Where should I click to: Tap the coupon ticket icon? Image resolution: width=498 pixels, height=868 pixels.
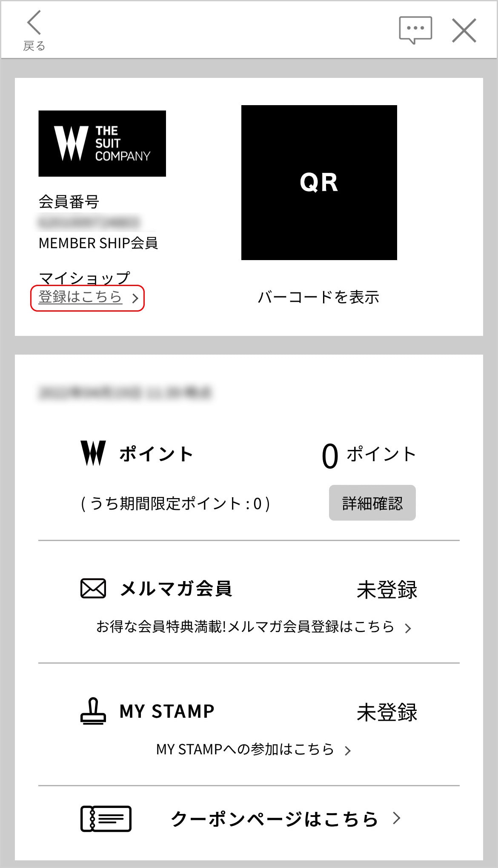pos(106,819)
